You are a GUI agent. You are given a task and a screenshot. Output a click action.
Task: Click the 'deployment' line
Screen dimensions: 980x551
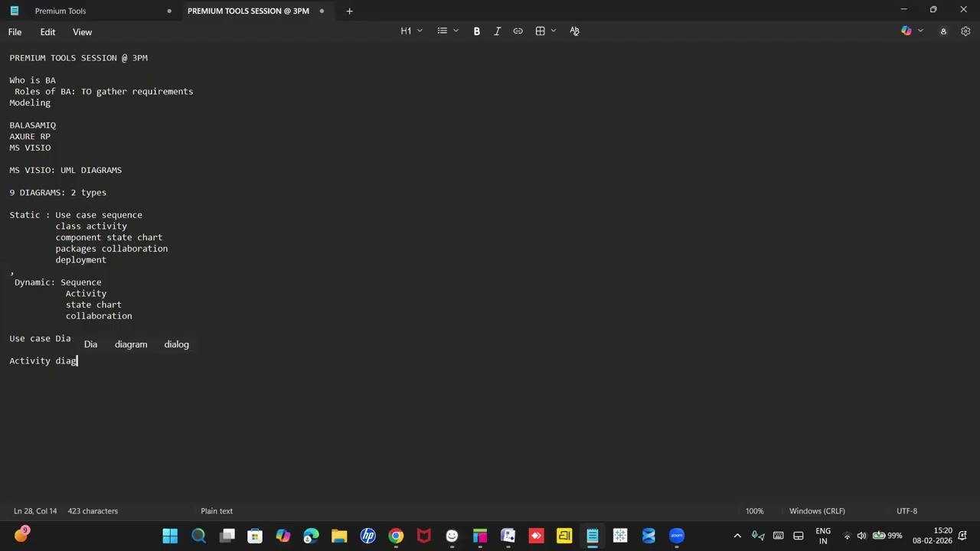(81, 259)
